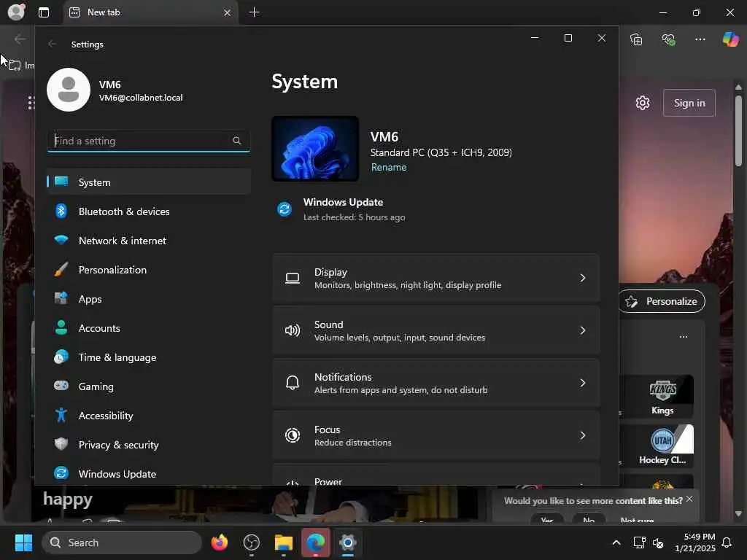The width and height of the screenshot is (747, 560).
Task: Open Edge page settings gear
Action: (642, 103)
